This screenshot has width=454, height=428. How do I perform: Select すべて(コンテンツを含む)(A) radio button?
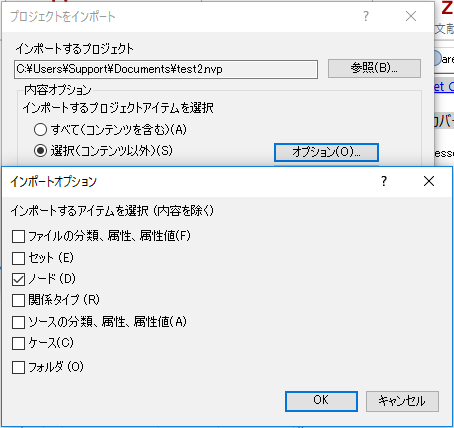pyautogui.click(x=40, y=129)
